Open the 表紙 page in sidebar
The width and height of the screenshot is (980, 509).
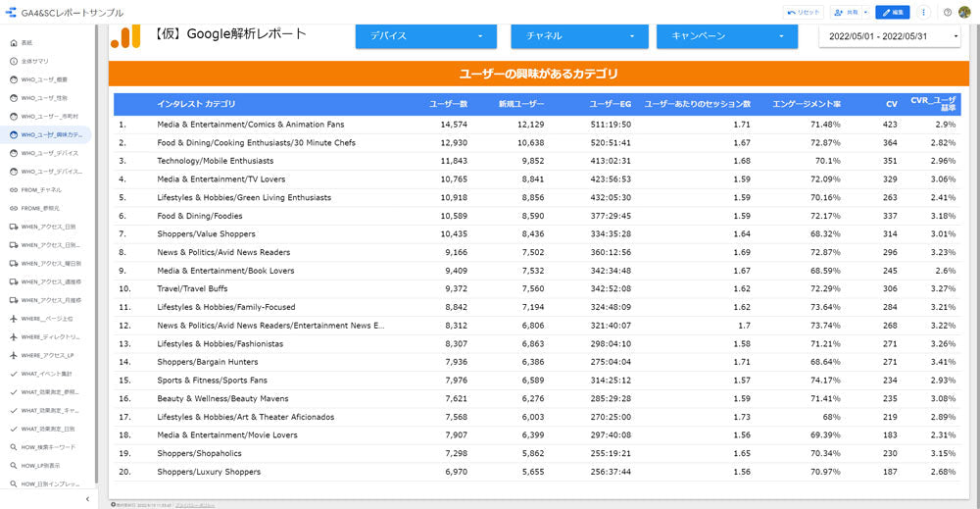click(27, 43)
